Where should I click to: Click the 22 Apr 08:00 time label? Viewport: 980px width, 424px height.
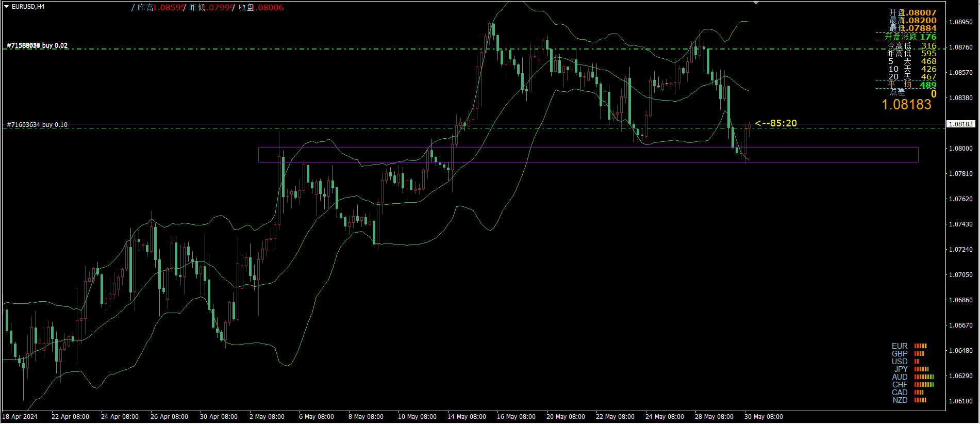(x=70, y=417)
